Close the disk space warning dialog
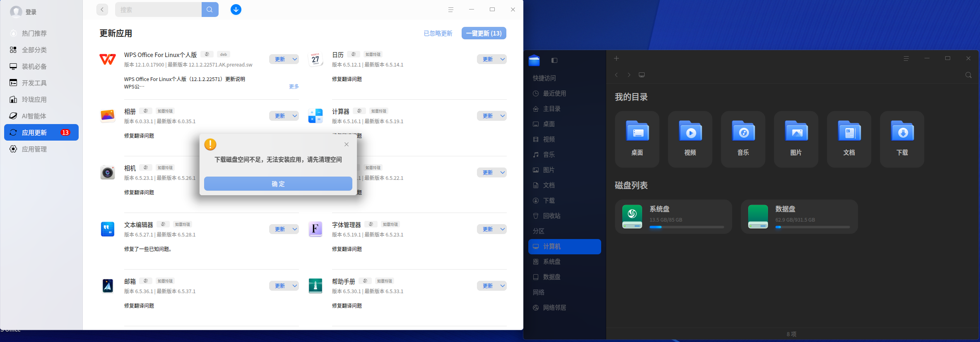 pos(347,144)
